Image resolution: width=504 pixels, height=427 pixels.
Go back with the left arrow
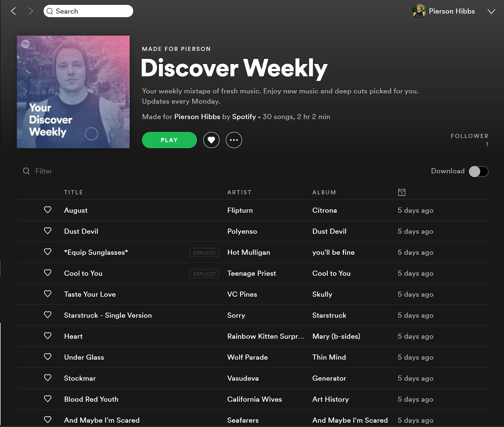pos(14,11)
